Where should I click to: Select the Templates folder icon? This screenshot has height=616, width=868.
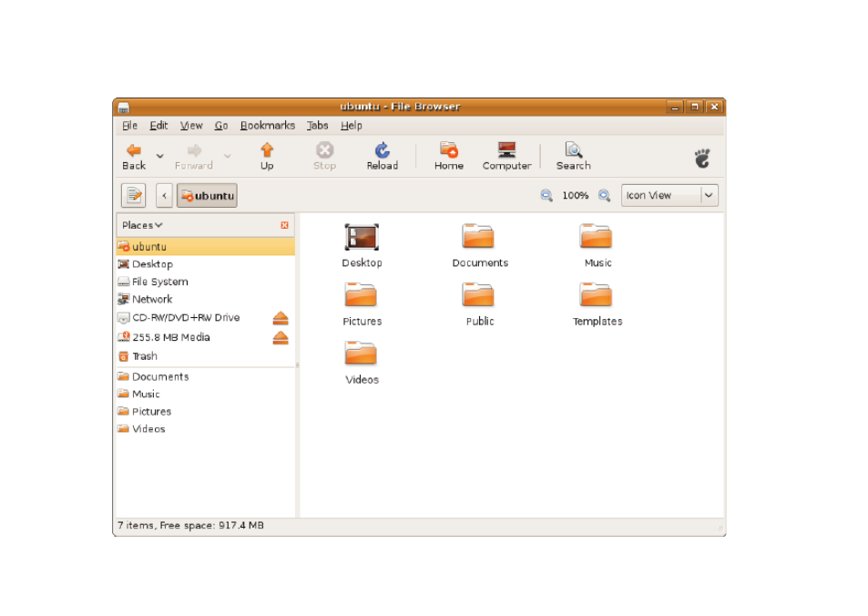coord(597,295)
